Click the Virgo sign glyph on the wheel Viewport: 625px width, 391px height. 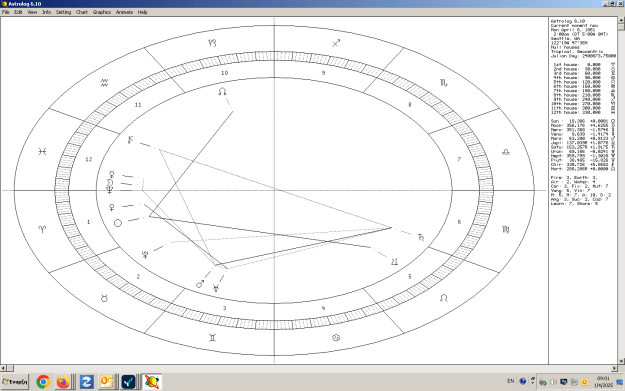click(505, 229)
